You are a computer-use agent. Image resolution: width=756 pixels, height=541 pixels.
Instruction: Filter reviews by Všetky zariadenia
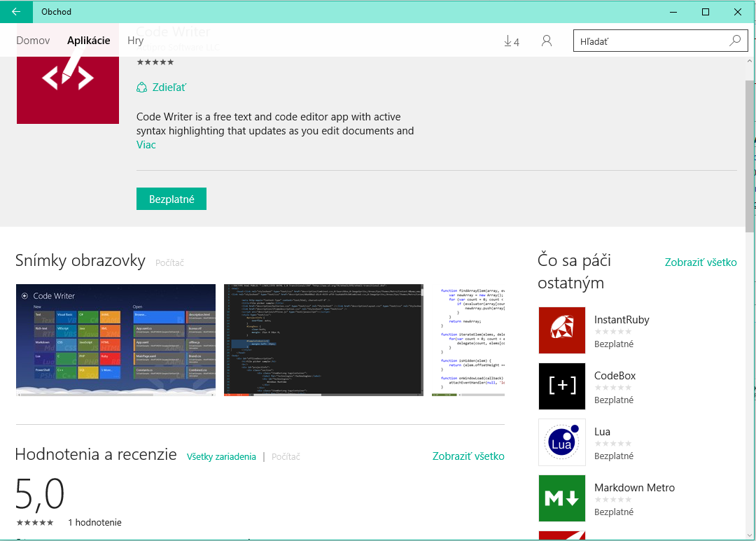click(x=221, y=456)
